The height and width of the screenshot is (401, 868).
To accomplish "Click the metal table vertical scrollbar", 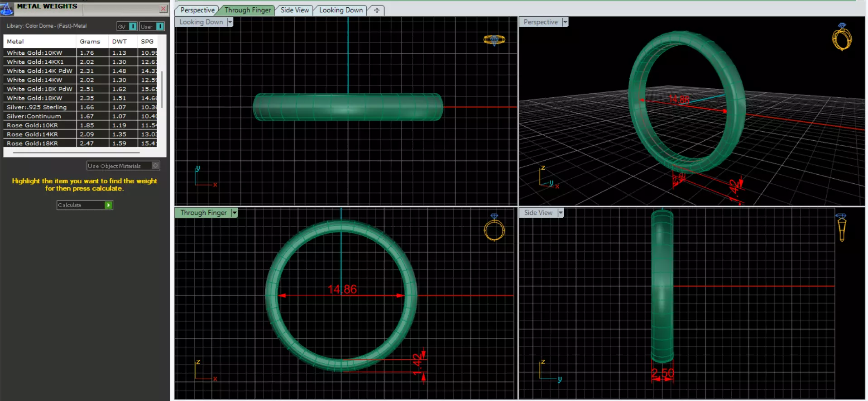I will [x=162, y=91].
